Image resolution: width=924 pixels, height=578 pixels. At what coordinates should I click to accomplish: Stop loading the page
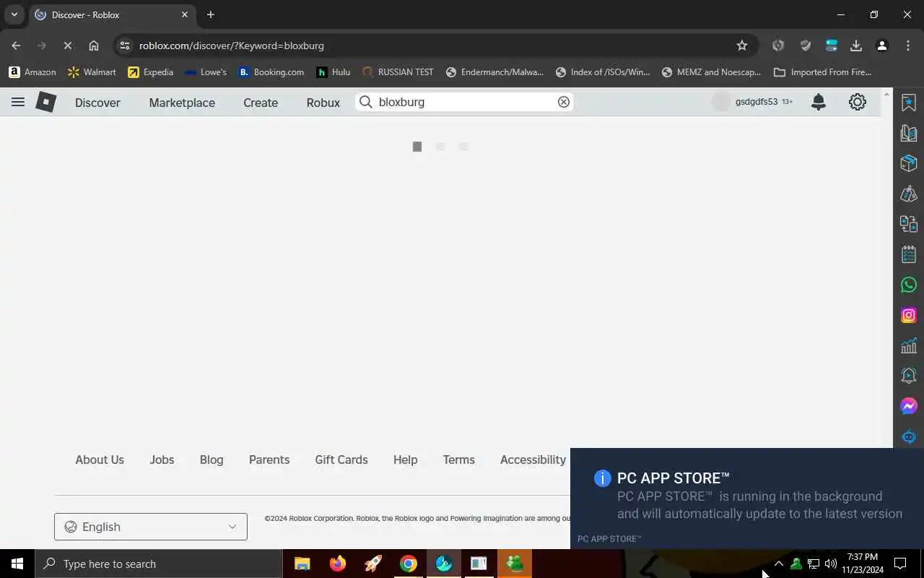pyautogui.click(x=67, y=46)
